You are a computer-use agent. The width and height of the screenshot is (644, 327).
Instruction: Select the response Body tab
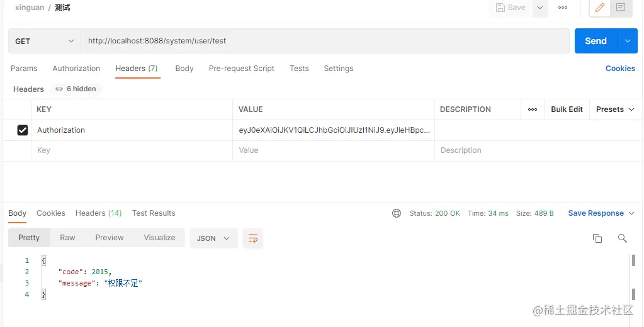(x=17, y=213)
